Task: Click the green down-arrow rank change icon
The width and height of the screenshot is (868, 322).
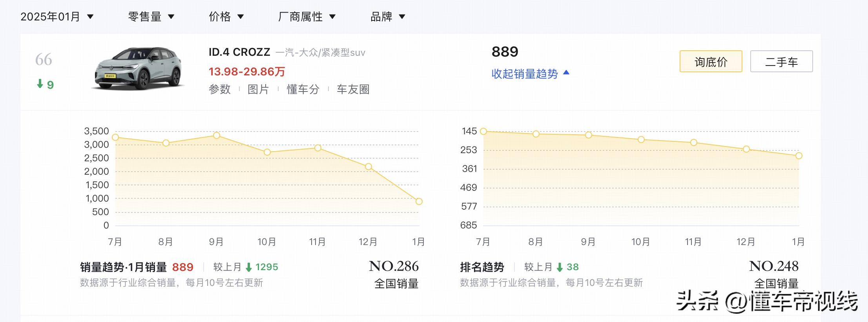Action: coord(40,84)
